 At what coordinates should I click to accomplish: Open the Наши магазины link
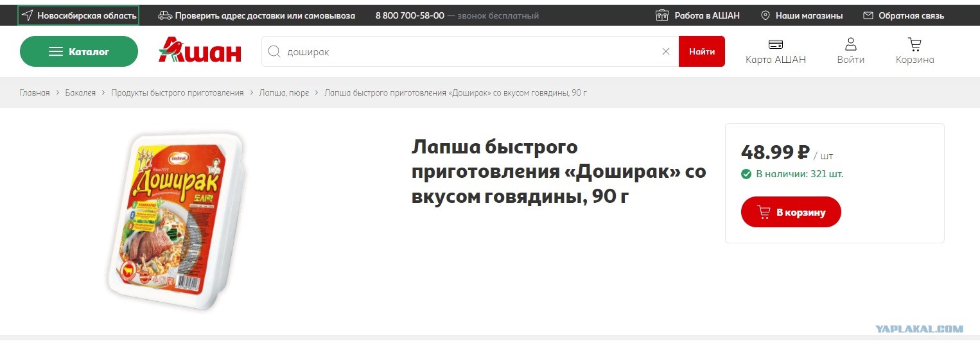point(802,15)
